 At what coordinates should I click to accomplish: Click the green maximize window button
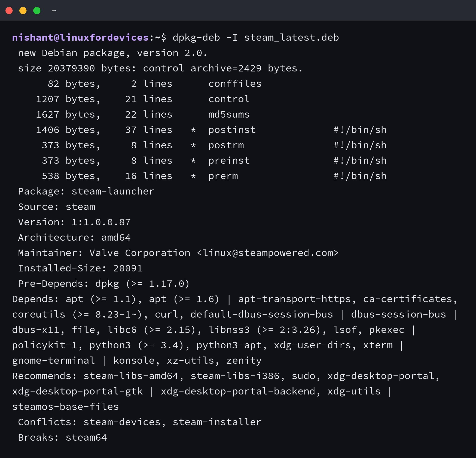[37, 11]
